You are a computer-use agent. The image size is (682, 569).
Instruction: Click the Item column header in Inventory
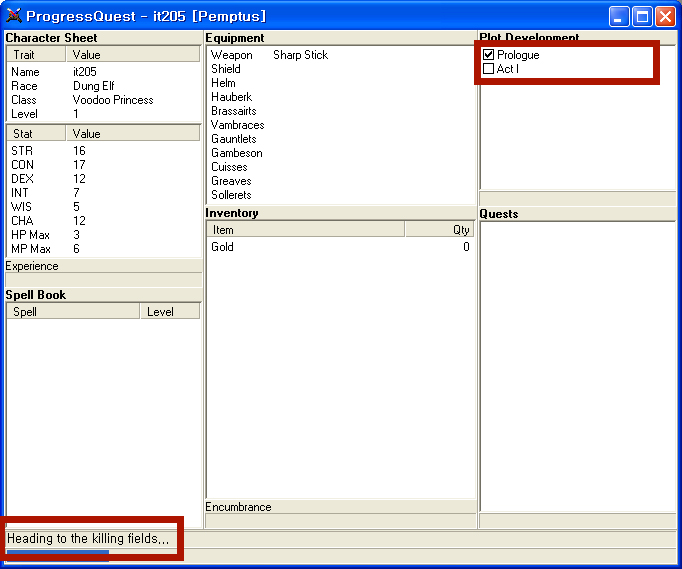pos(306,230)
